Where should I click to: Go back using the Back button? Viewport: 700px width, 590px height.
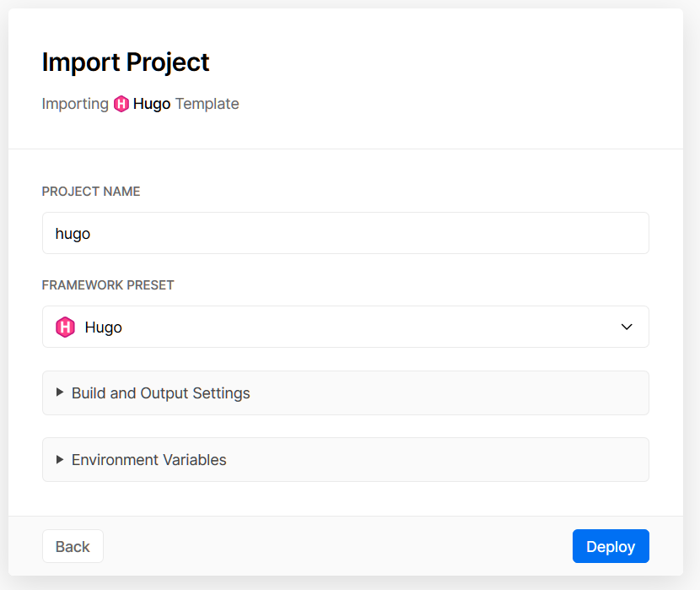click(x=73, y=546)
